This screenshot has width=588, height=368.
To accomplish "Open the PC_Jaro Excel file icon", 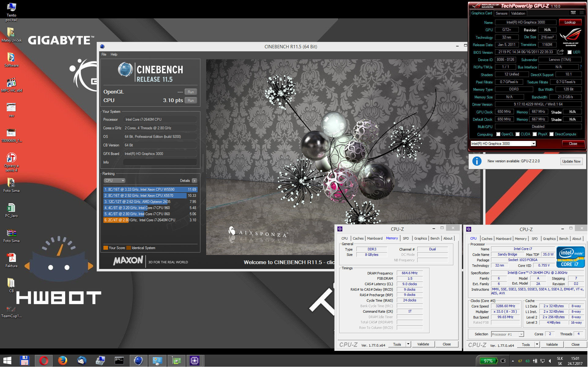I will (11, 210).
